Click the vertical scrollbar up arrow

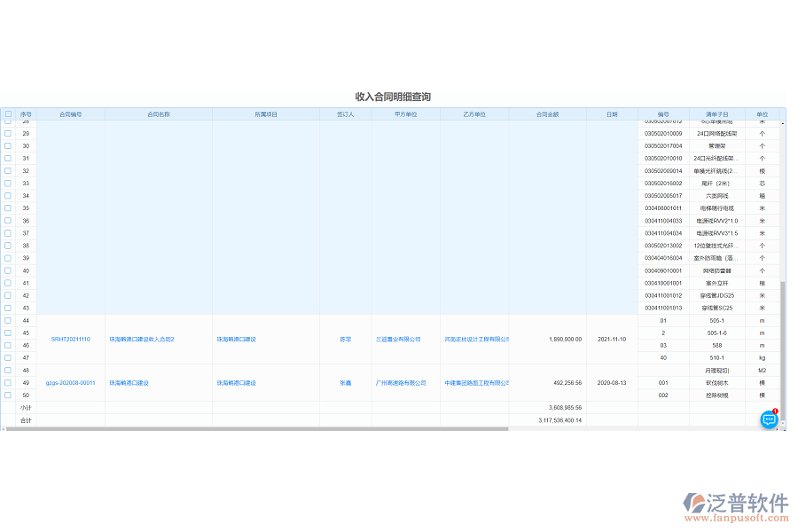pyautogui.click(x=783, y=124)
